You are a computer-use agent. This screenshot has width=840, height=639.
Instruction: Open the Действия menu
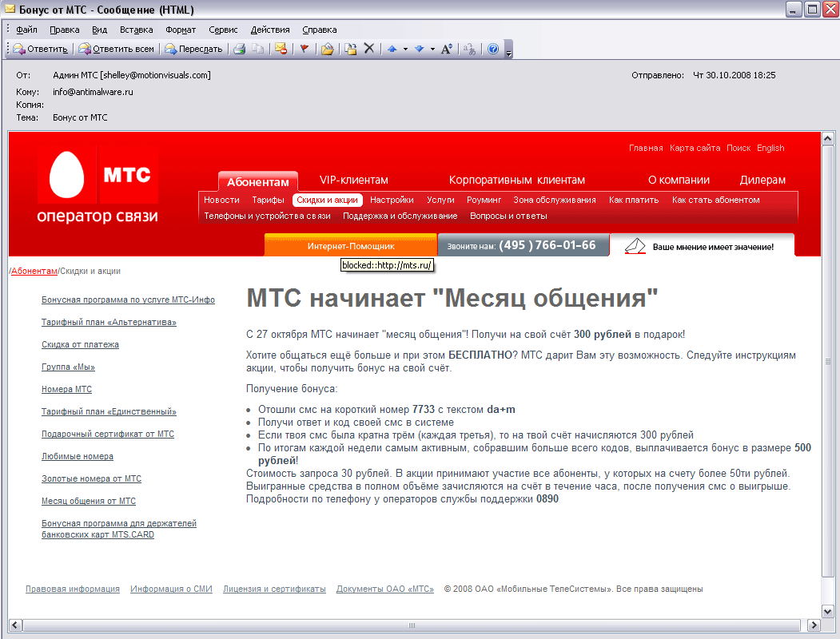[270, 30]
